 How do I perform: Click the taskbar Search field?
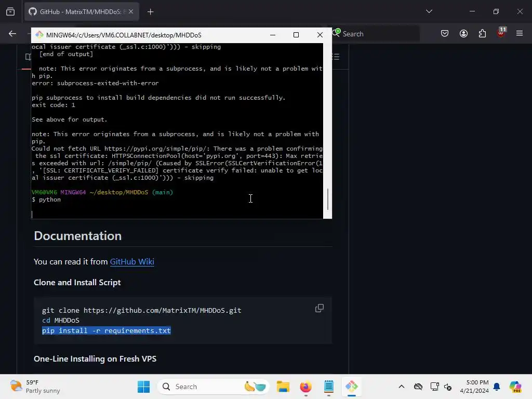click(214, 387)
